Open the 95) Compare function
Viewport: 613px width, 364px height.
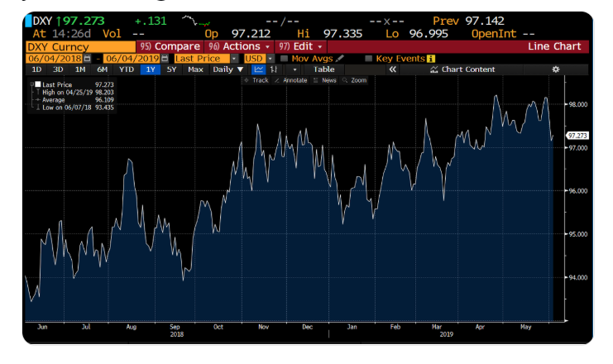pos(170,46)
